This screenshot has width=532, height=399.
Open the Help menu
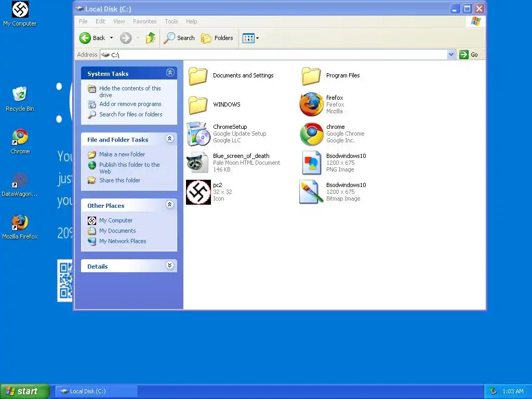tap(191, 21)
